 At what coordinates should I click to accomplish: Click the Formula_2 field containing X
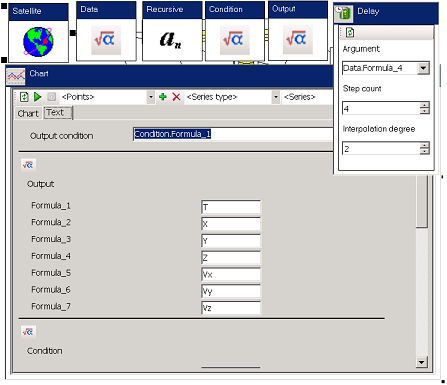[x=231, y=224]
